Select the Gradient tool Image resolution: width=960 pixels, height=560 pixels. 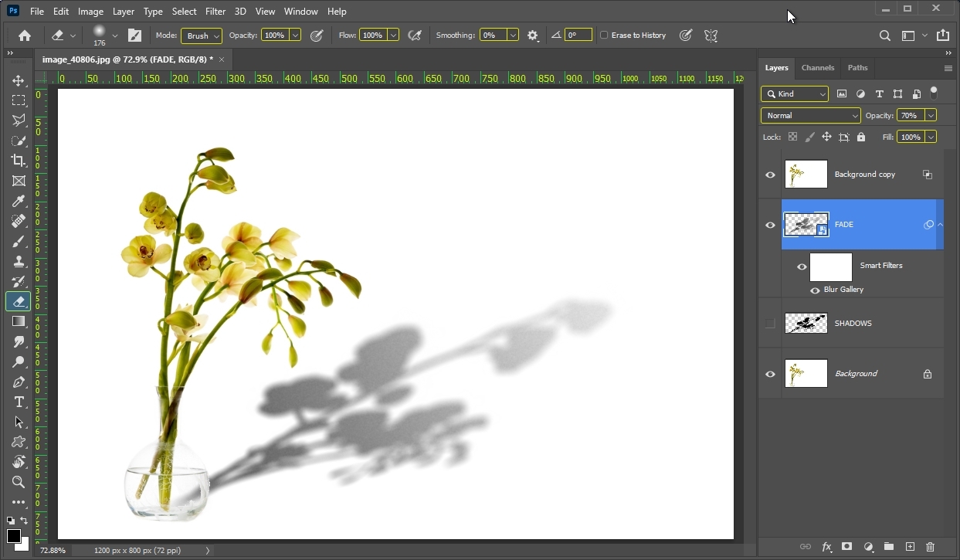[19, 321]
